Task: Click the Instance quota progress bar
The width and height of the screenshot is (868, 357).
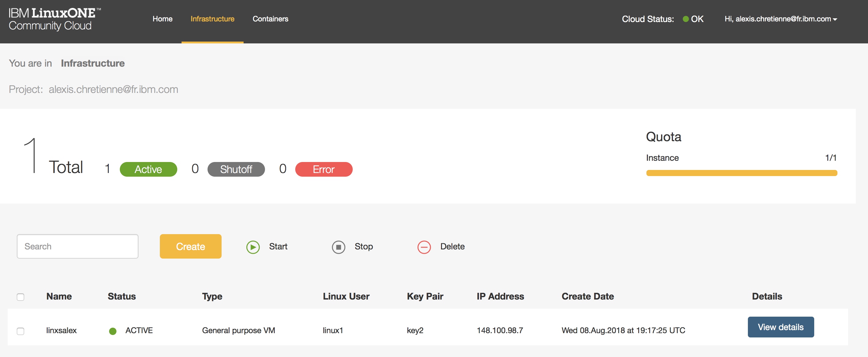Action: [x=741, y=173]
